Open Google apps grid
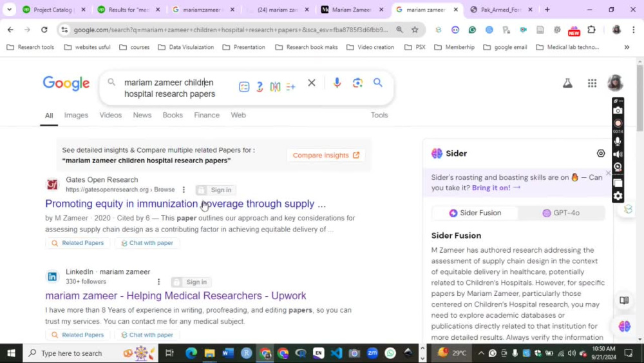The height and width of the screenshot is (363, 644). (x=592, y=83)
